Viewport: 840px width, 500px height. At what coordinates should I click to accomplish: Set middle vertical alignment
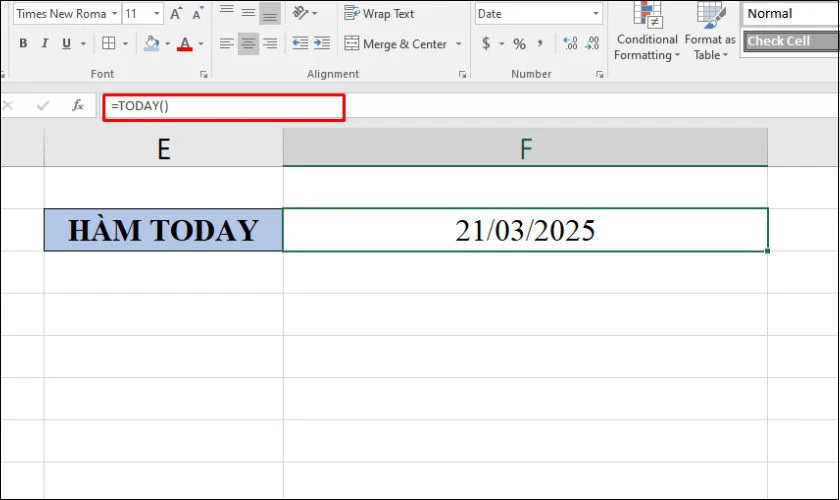pos(248,12)
